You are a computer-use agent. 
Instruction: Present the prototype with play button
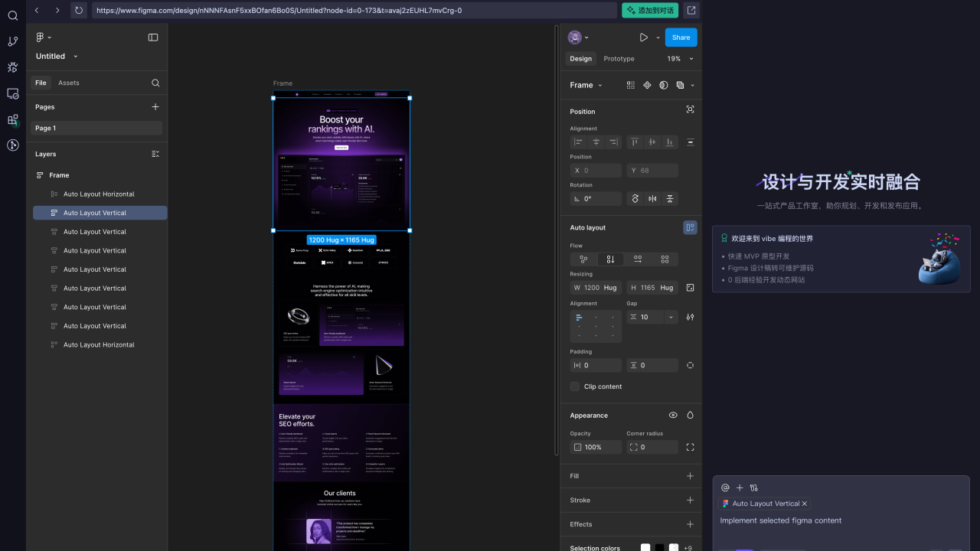[x=644, y=37]
